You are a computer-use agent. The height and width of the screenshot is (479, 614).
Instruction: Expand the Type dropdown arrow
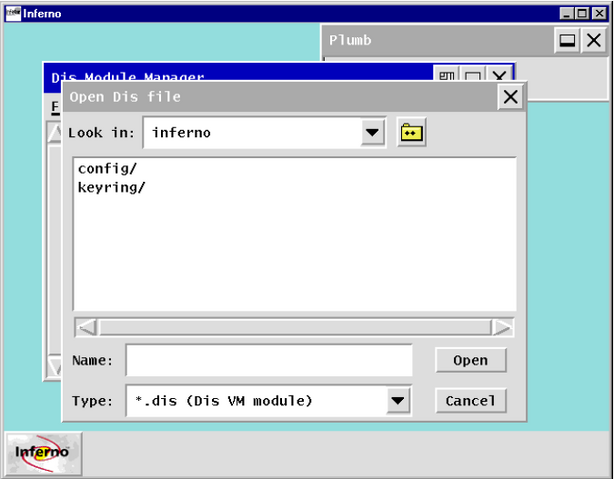coord(398,401)
